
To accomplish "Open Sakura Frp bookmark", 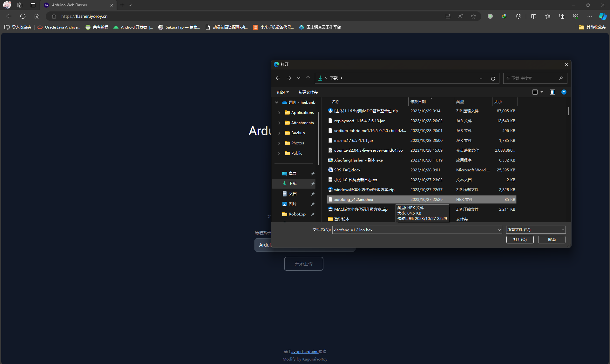I will click(179, 27).
